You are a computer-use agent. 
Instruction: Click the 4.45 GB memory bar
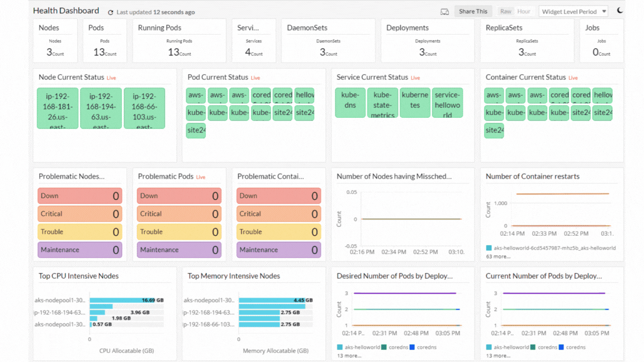[272, 301]
